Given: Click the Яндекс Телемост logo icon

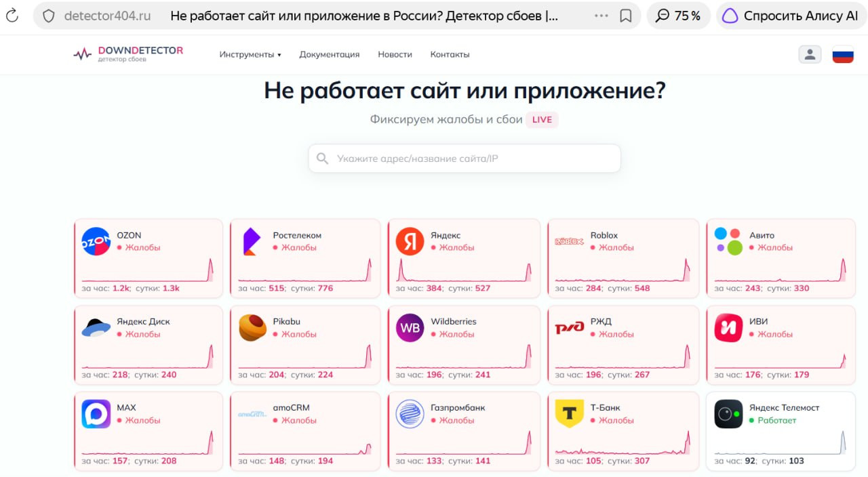Looking at the screenshot, I should tap(729, 414).
